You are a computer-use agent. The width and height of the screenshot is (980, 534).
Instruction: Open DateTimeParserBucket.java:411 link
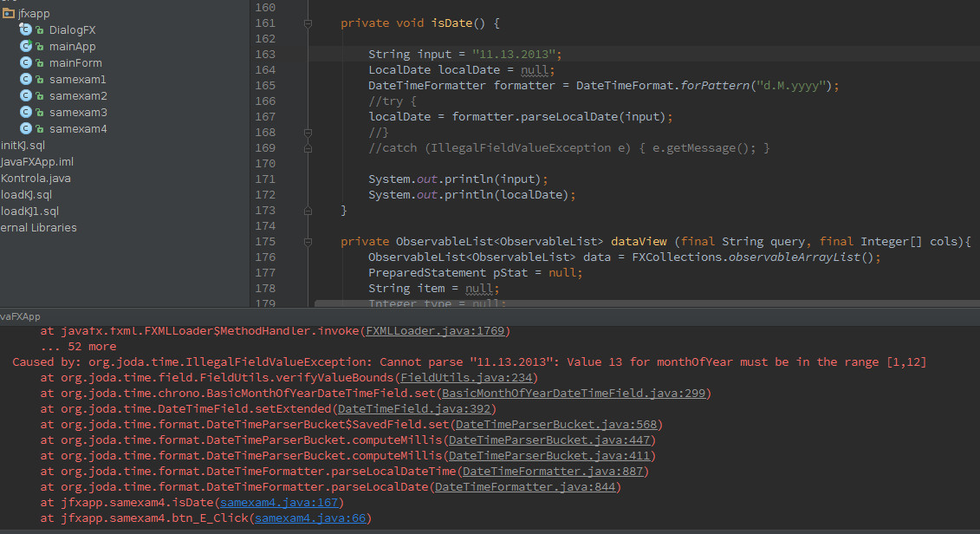point(549,456)
